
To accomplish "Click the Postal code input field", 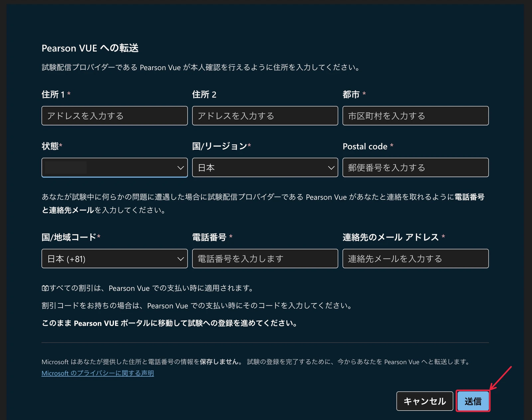I will click(416, 168).
